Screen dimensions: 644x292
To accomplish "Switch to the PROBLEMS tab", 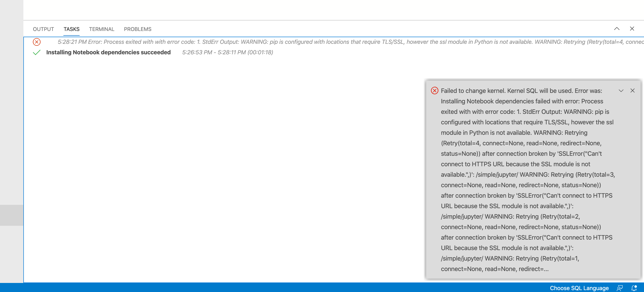I will 138,29.
